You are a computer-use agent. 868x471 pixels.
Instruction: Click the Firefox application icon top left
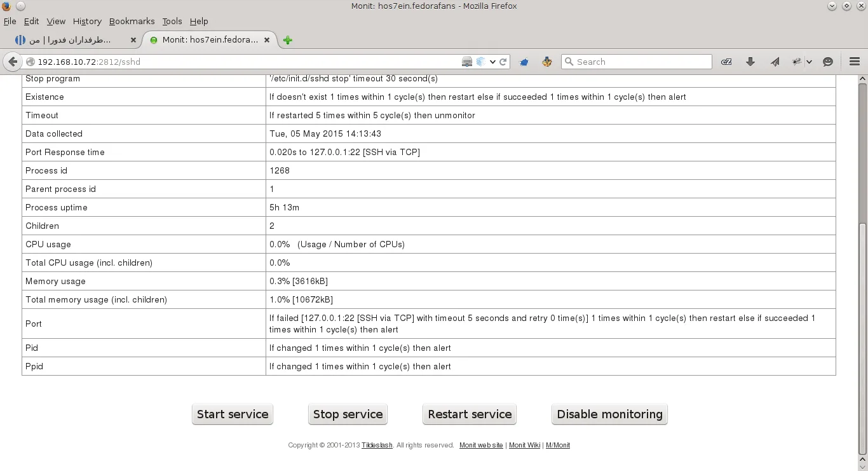pos(6,6)
